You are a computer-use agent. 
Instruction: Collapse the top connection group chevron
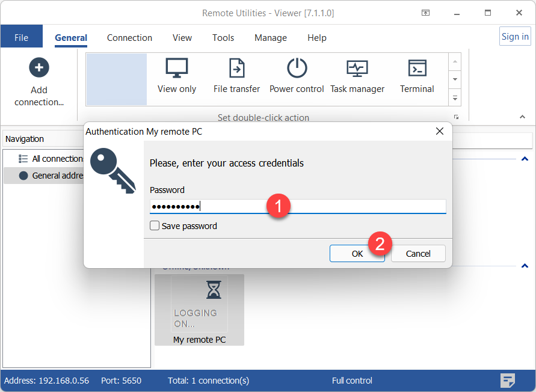[x=524, y=159]
